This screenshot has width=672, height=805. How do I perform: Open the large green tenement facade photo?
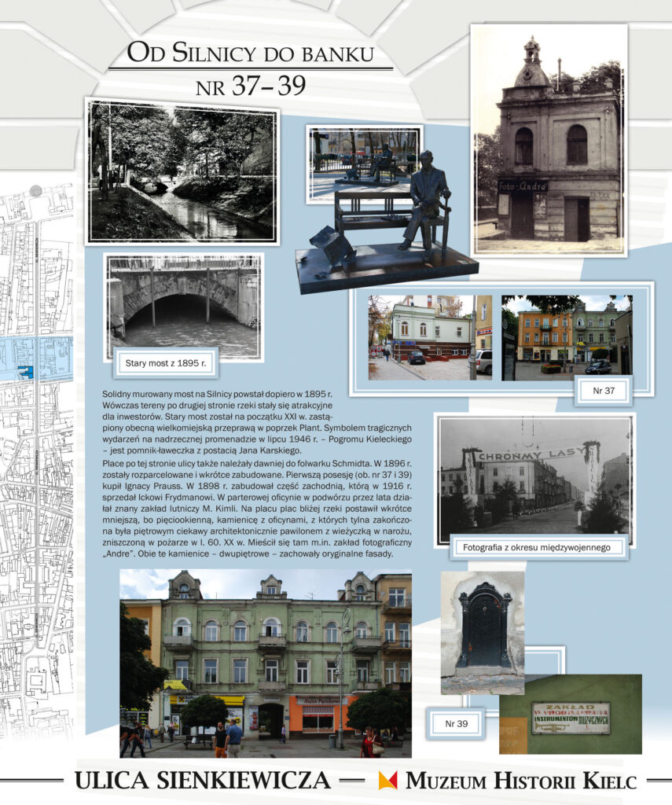coord(266,663)
